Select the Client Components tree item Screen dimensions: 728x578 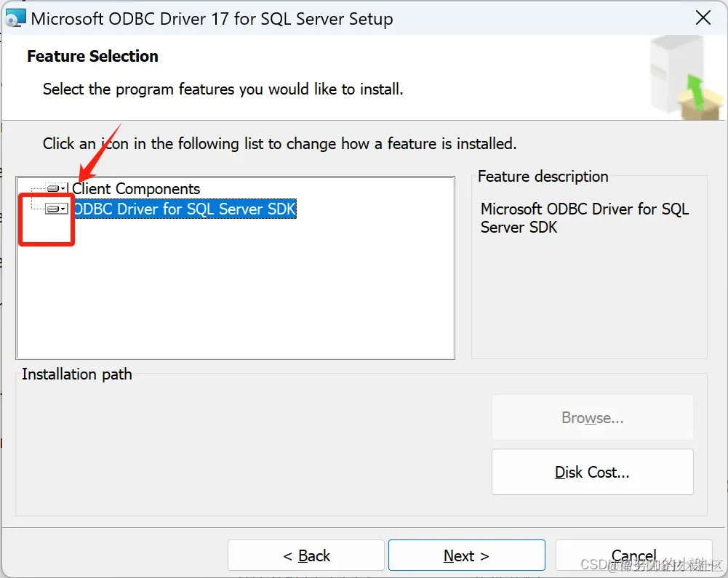coord(136,189)
